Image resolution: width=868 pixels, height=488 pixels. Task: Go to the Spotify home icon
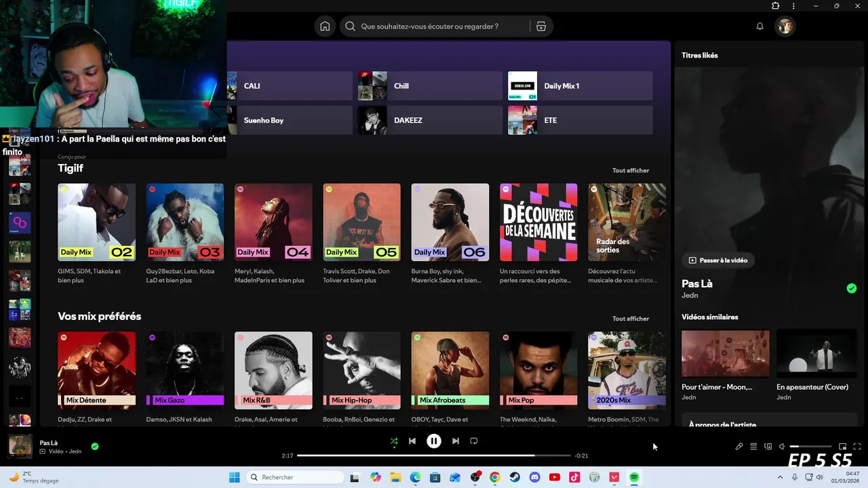[x=325, y=26]
